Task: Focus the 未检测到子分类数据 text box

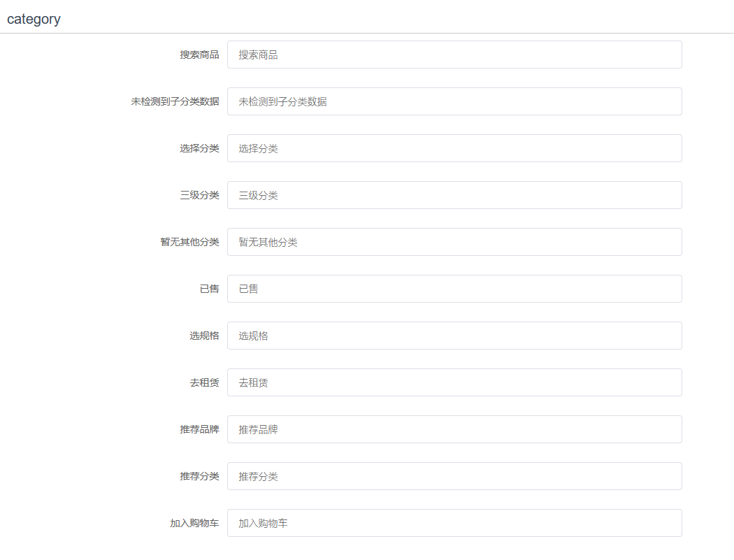Action: [454, 101]
